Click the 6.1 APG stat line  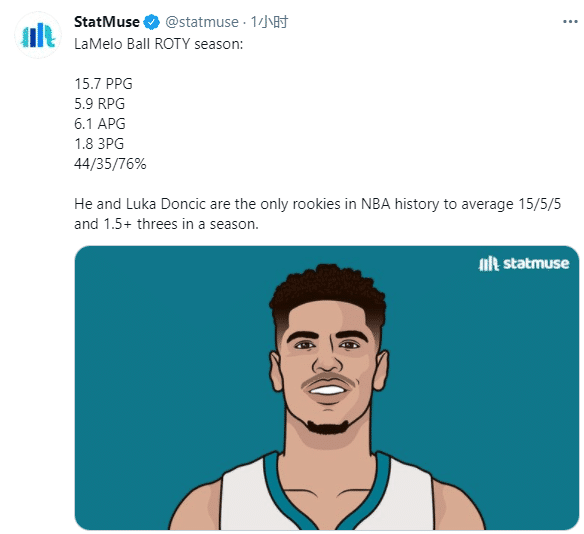pos(100,124)
